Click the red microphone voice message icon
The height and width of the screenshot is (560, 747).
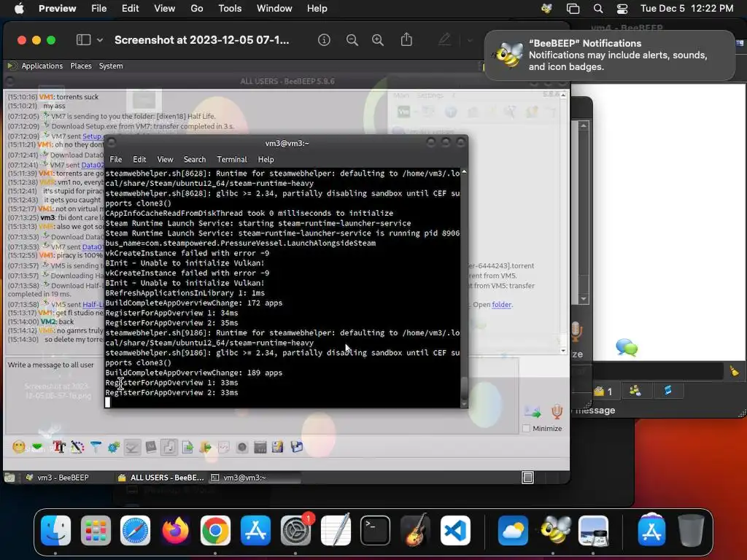tap(557, 411)
